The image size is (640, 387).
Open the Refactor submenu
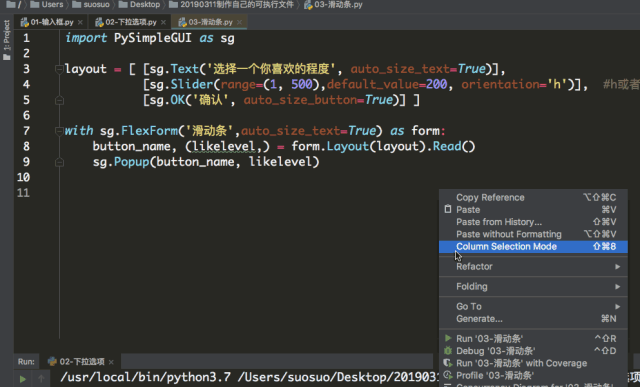click(x=533, y=267)
